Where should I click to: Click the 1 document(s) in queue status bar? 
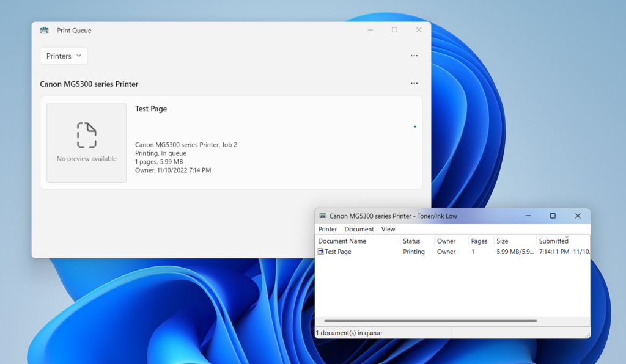click(349, 333)
